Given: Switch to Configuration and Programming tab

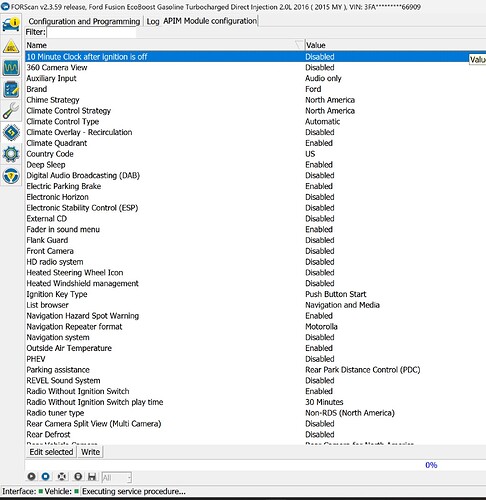Looking at the screenshot, I should click(84, 21).
